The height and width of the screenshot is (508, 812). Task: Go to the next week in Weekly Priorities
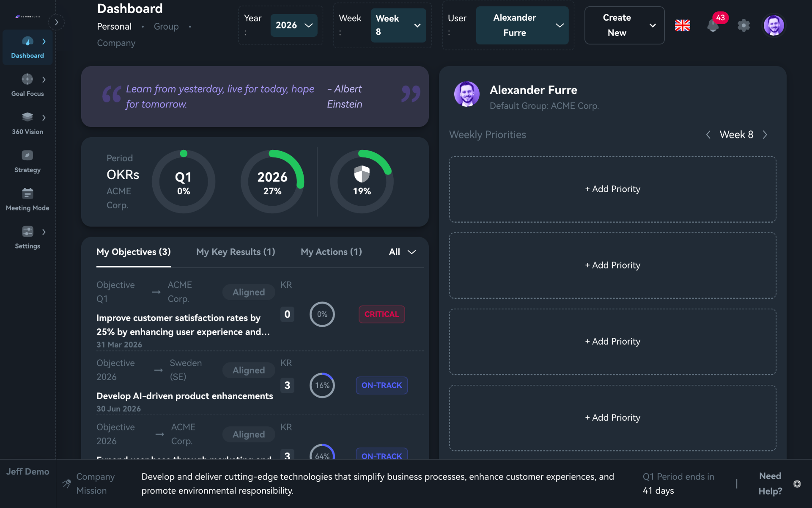[765, 135]
